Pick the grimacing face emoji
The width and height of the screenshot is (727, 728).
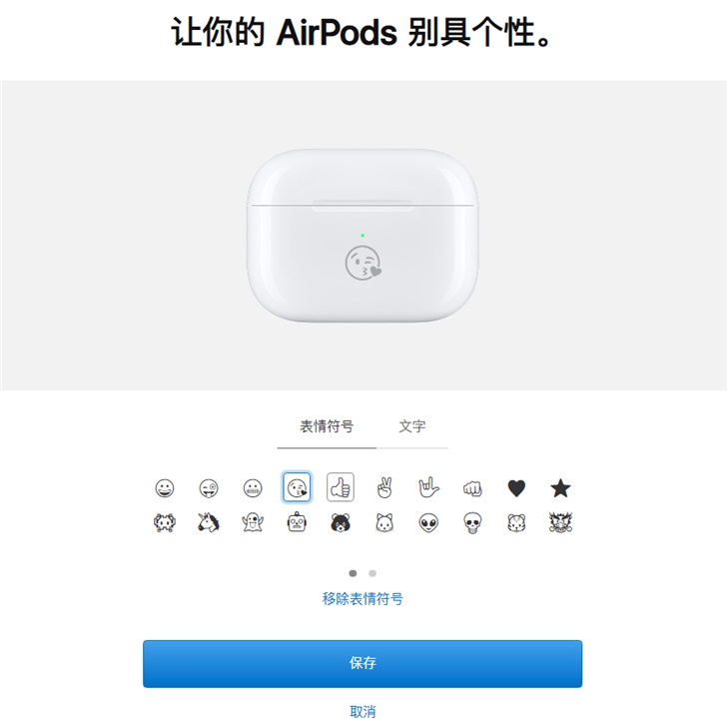click(253, 488)
